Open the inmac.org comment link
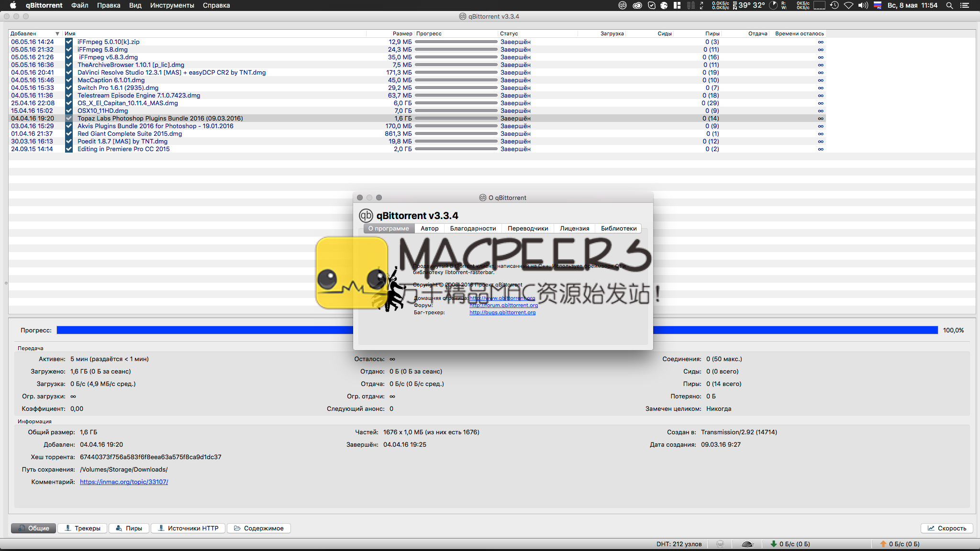The width and height of the screenshot is (980, 551). (124, 482)
